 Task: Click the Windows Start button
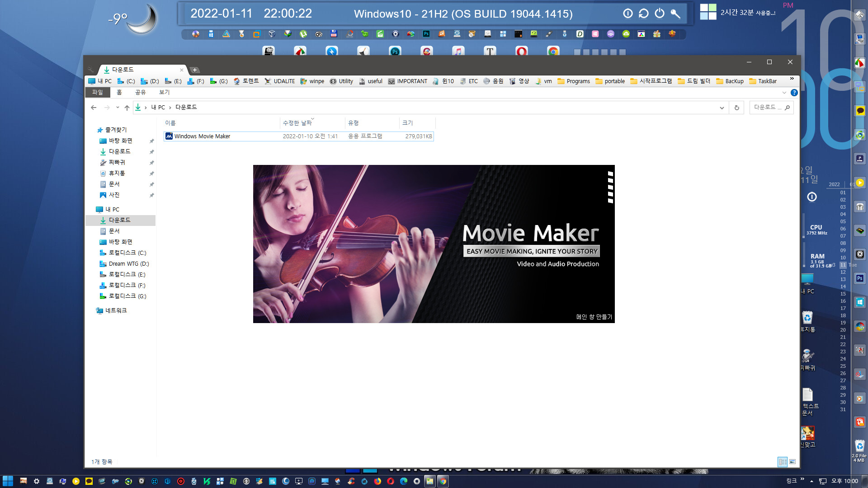[8, 481]
